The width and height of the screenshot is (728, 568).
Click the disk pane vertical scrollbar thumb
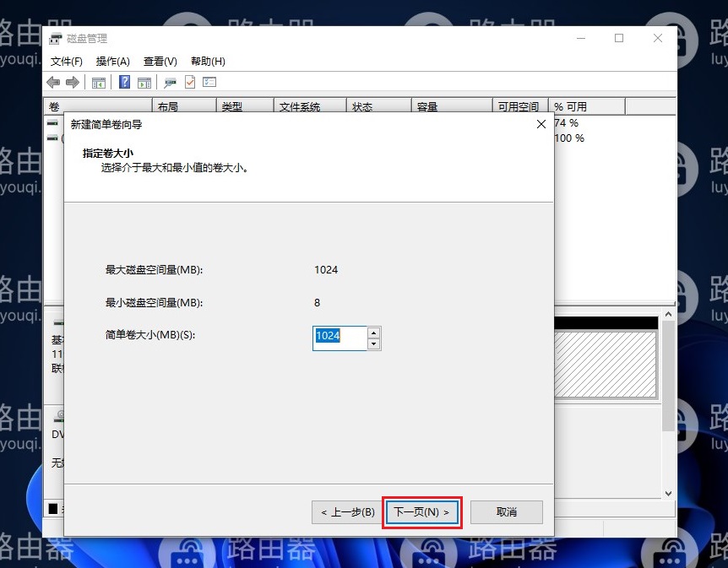point(669,376)
